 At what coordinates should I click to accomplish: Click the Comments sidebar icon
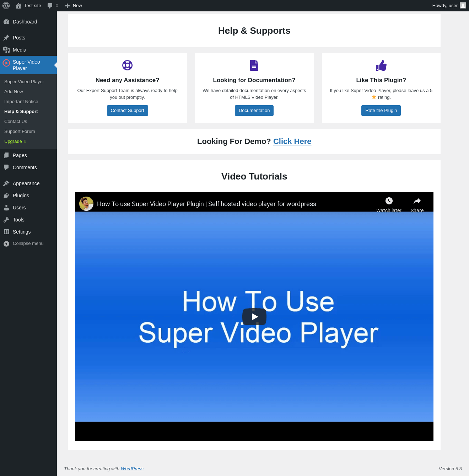[x=6, y=167]
